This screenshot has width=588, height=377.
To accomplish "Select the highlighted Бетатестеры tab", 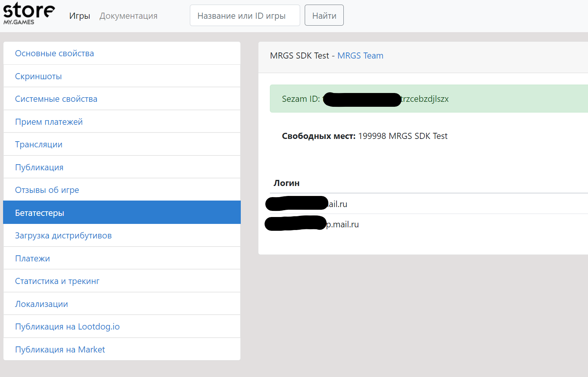I will (39, 212).
